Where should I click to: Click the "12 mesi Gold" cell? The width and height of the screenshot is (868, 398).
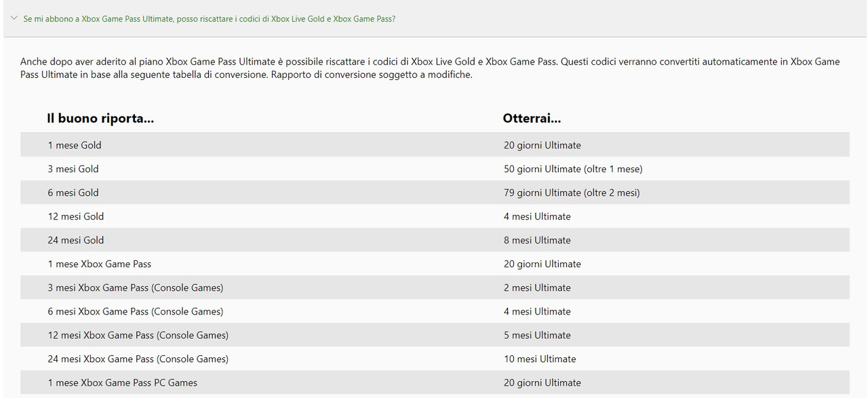[76, 216]
